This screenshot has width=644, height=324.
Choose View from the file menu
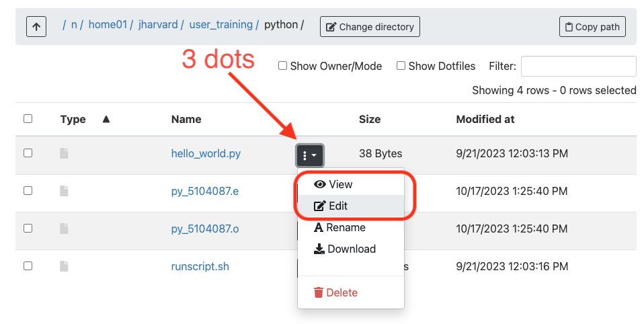coord(333,184)
